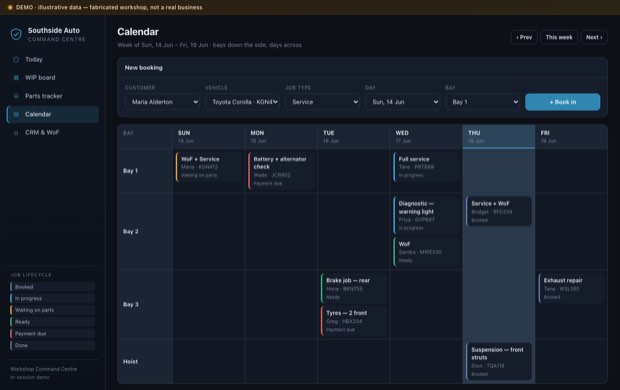The height and width of the screenshot is (390, 620).
Task: Click the Book in button
Action: [x=562, y=102]
